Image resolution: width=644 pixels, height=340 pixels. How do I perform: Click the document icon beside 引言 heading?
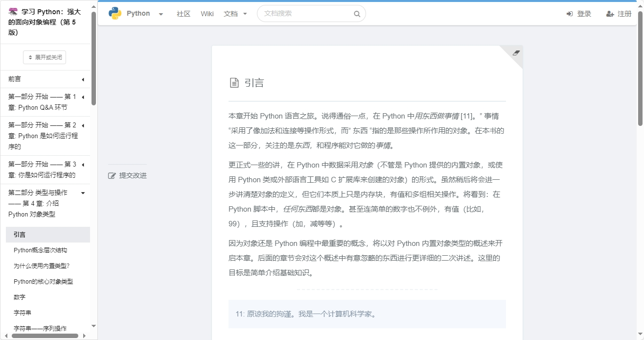click(x=234, y=83)
